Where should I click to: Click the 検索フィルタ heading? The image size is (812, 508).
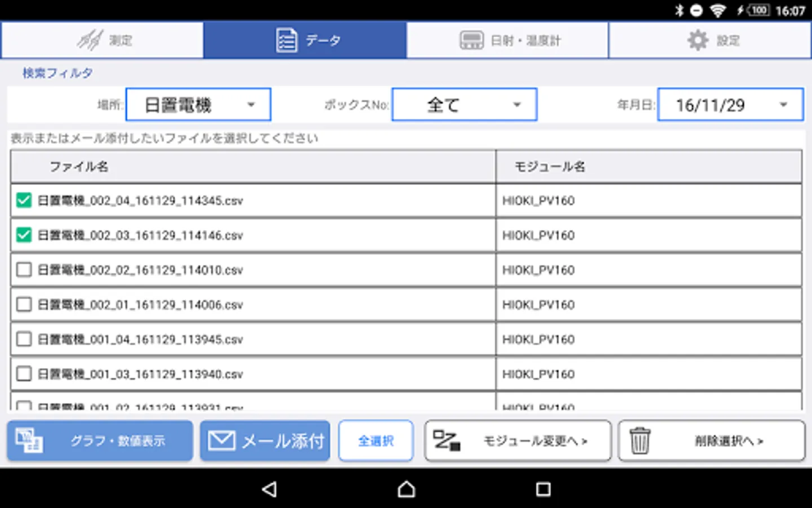pos(58,73)
